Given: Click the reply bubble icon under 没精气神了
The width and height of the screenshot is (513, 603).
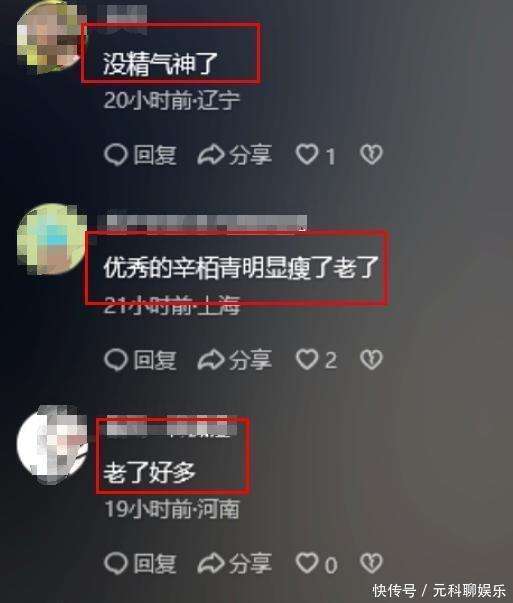Looking at the screenshot, I should (116, 155).
